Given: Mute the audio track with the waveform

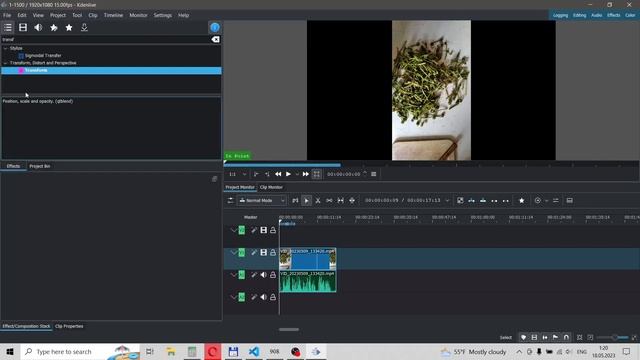Looking at the screenshot, I should tap(264, 275).
